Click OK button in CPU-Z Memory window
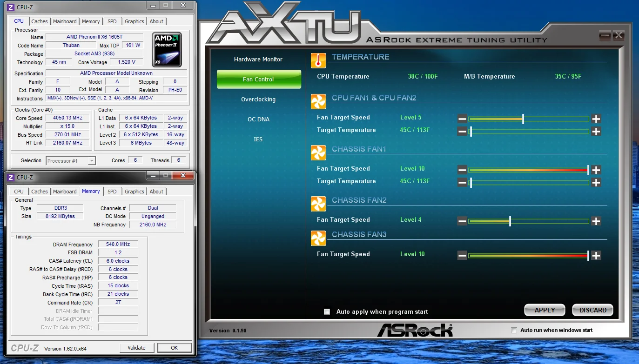This screenshot has width=639, height=364. click(174, 348)
